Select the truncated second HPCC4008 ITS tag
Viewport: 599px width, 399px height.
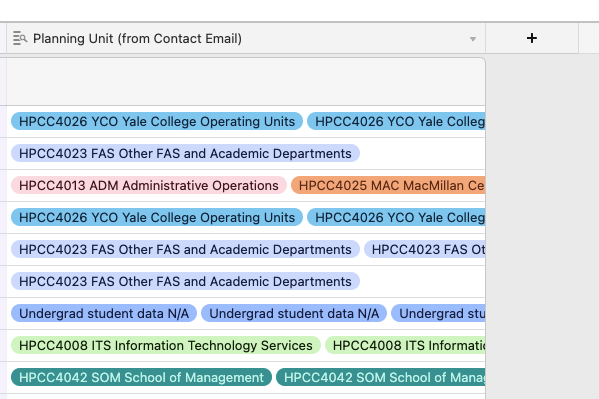(x=405, y=345)
